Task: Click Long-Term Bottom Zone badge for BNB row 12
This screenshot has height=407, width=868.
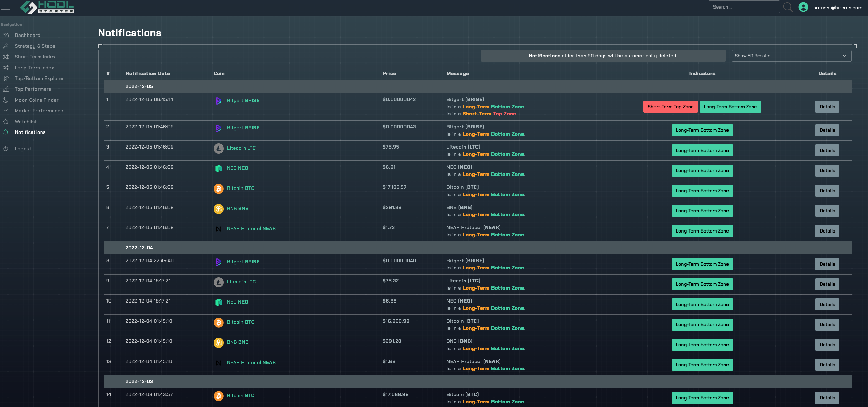Action: [702, 345]
